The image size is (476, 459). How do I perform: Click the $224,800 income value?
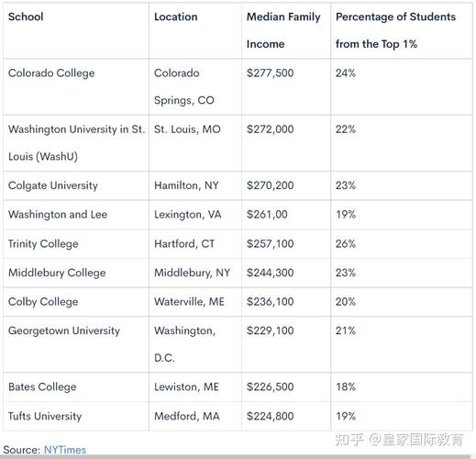pyautogui.click(x=270, y=416)
